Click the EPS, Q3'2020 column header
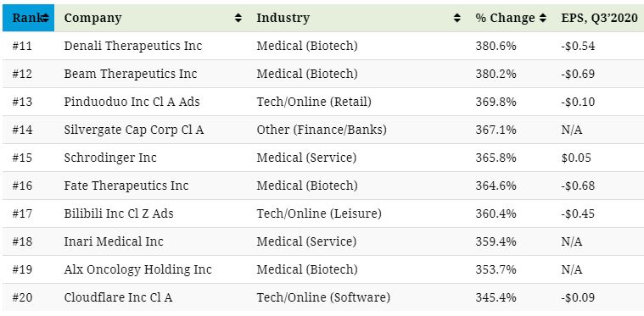The width and height of the screenshot is (644, 316). [x=599, y=18]
